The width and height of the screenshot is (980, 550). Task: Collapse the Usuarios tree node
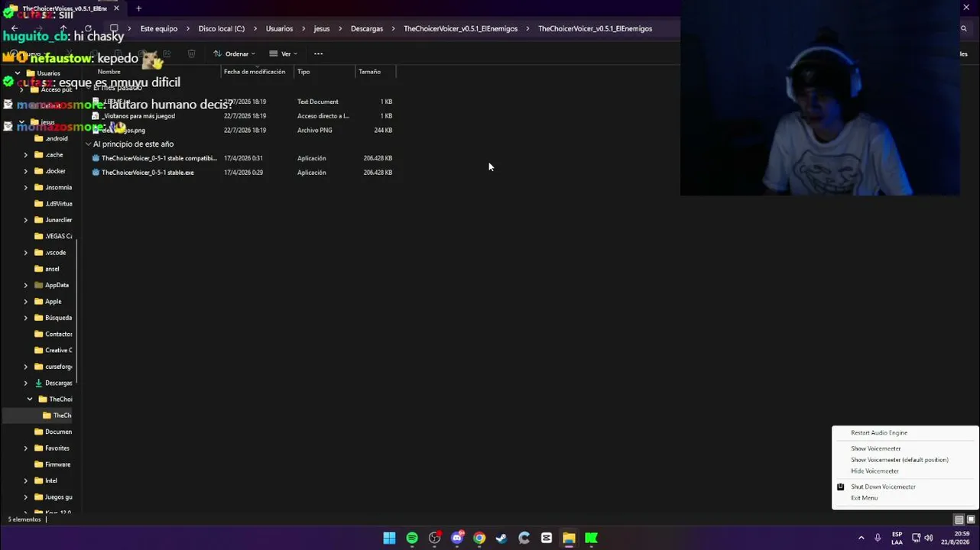click(18, 73)
